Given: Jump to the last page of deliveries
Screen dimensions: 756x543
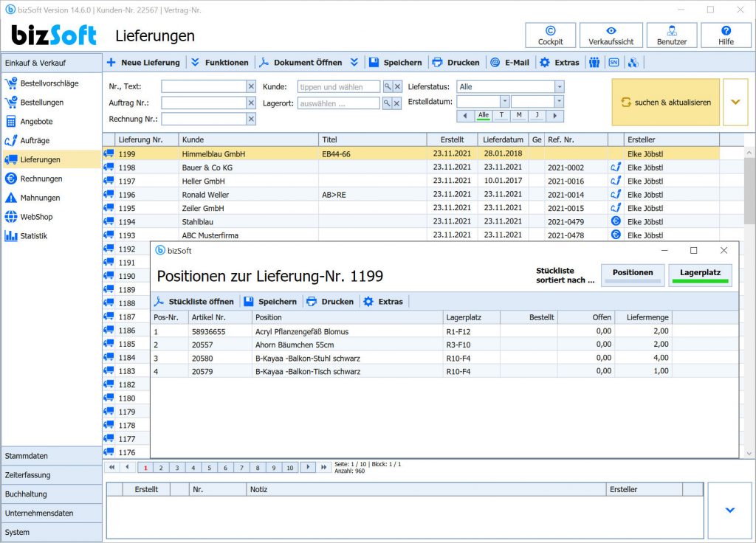Looking at the screenshot, I should point(324,467).
